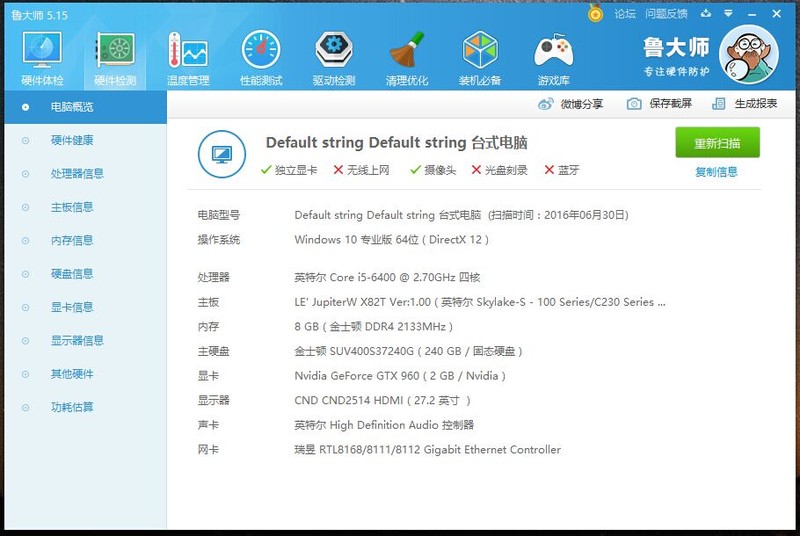Click 光盘刻录 status indicator
The width and height of the screenshot is (800, 536).
coord(499,170)
